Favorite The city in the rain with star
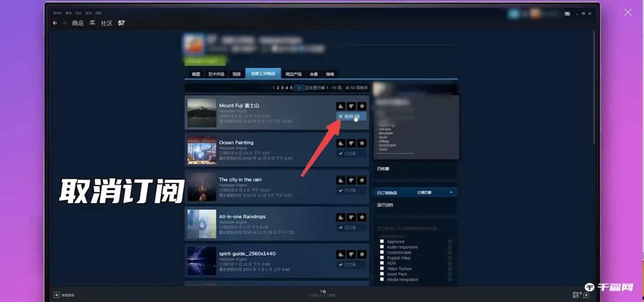 [x=362, y=180]
